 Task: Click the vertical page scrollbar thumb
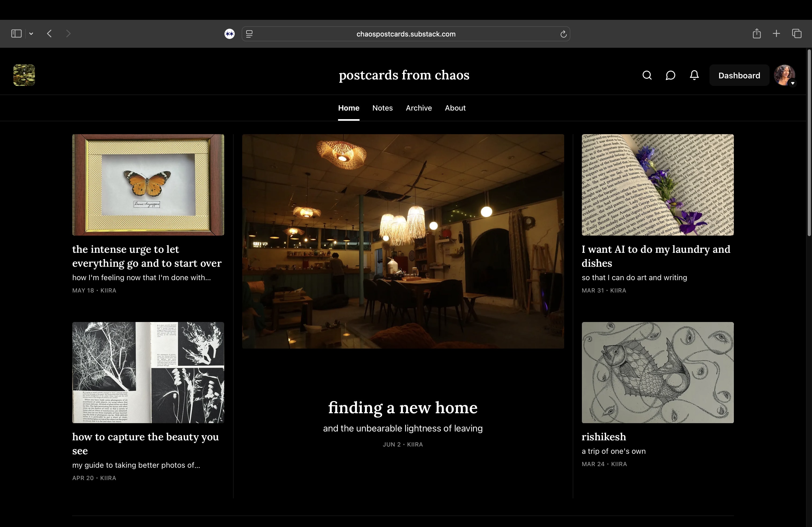(809, 143)
